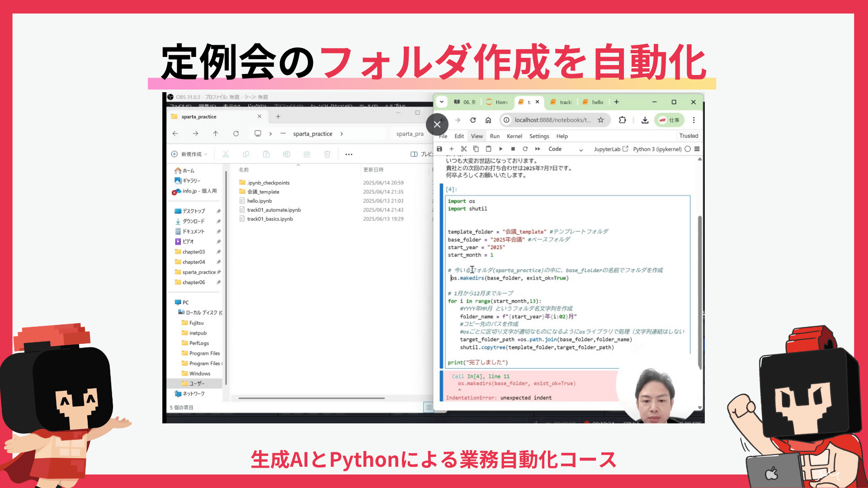The width and height of the screenshot is (868, 488).
Task: Open the browser tab search chevron
Action: (x=442, y=102)
